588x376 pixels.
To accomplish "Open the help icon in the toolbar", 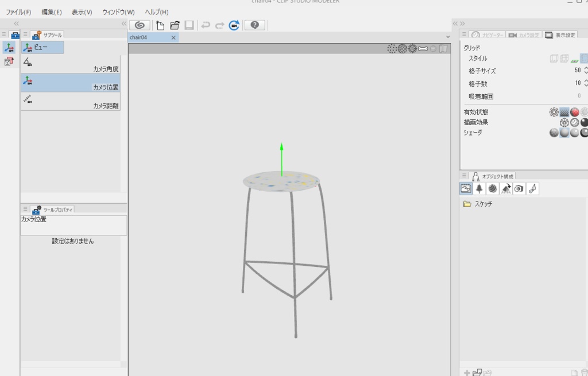I will click(x=253, y=25).
